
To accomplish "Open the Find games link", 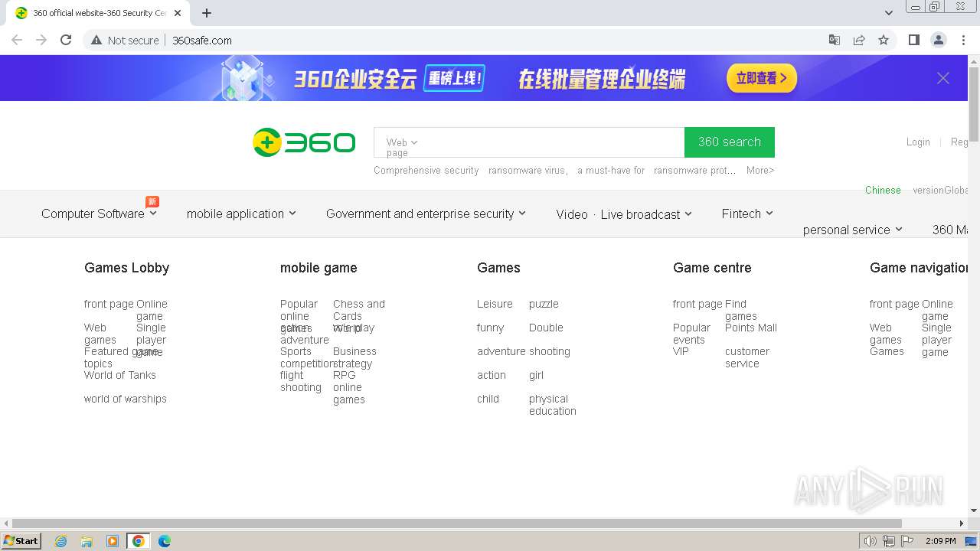I will [740, 310].
